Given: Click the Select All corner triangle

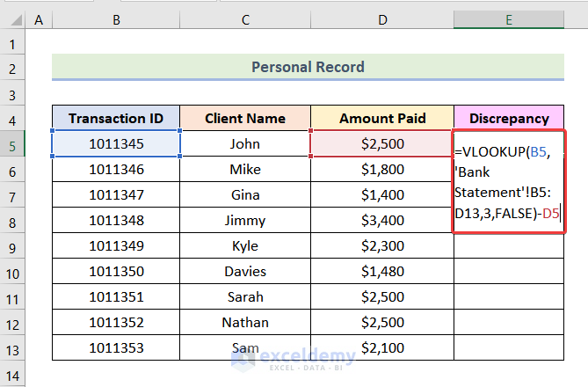Looking at the screenshot, I should [x=17, y=20].
